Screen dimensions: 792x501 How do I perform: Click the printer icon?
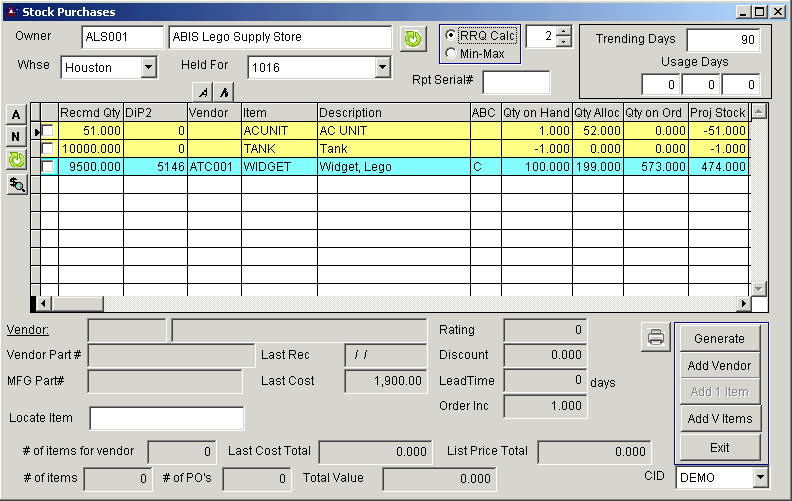[x=656, y=338]
